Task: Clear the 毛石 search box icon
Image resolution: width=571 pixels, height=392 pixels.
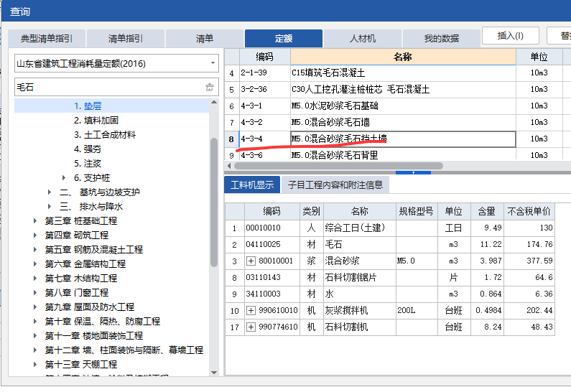Action: (x=210, y=87)
